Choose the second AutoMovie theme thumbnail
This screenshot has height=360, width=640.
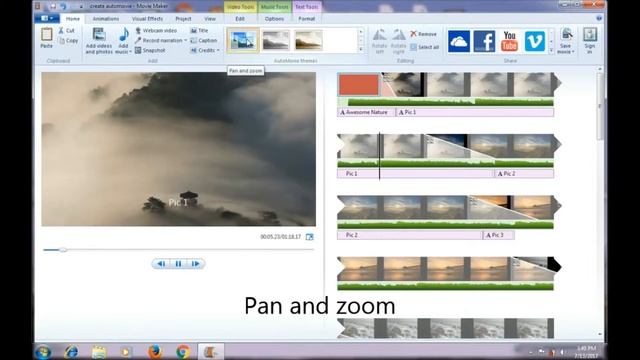tap(276, 40)
